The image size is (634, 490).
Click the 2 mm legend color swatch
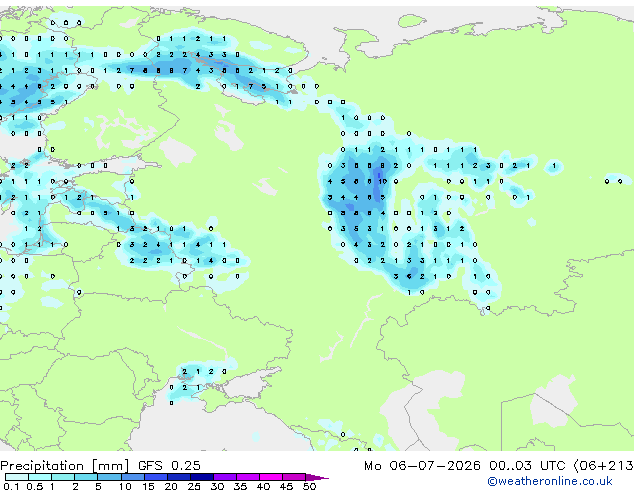(87, 477)
